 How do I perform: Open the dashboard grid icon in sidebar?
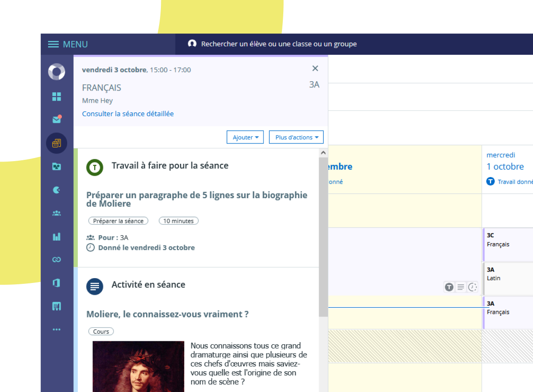pyautogui.click(x=57, y=97)
